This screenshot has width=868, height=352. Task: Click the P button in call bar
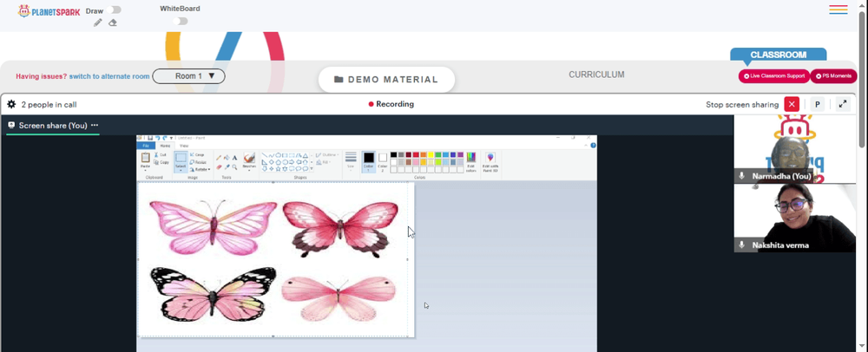817,104
